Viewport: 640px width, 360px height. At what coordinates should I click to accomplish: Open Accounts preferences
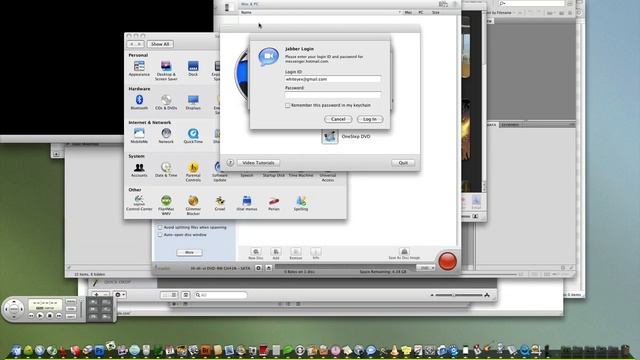point(139,169)
